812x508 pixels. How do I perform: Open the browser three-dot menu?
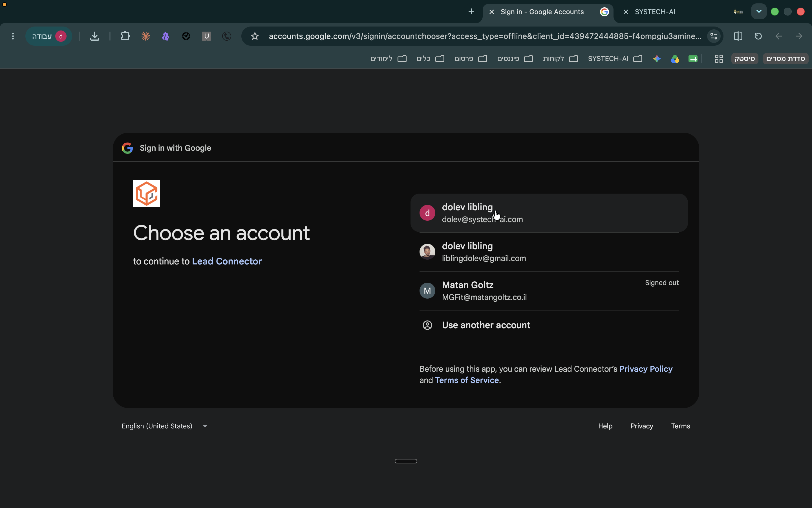[13, 36]
